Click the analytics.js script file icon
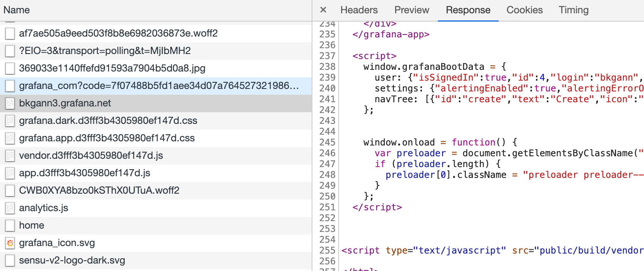 [10, 208]
